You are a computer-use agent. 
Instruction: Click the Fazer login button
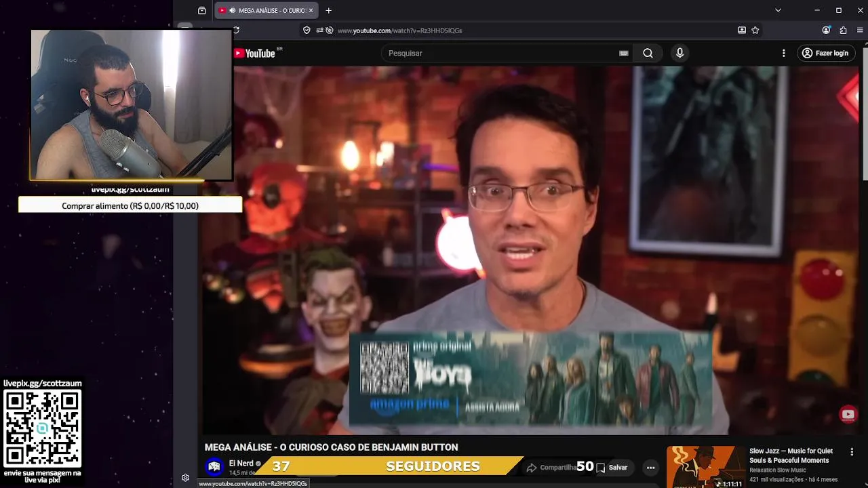(x=825, y=53)
